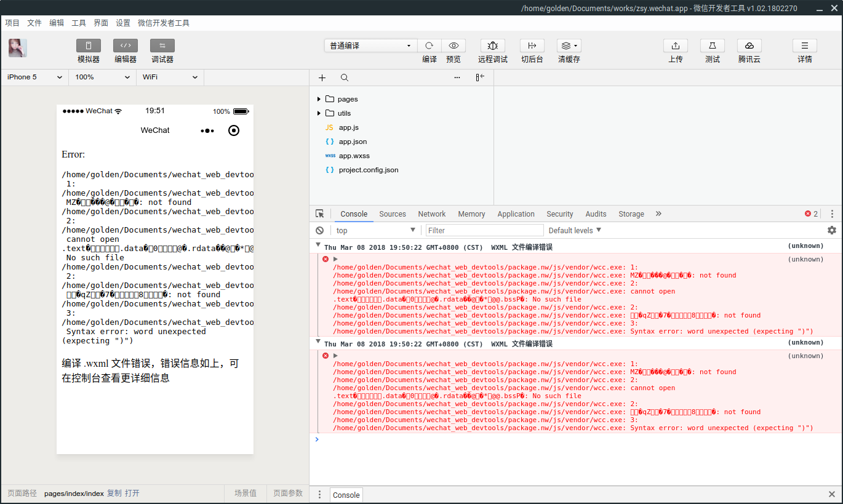This screenshot has width=843, height=504.
Task: Expand the pages folder
Action: click(x=319, y=98)
